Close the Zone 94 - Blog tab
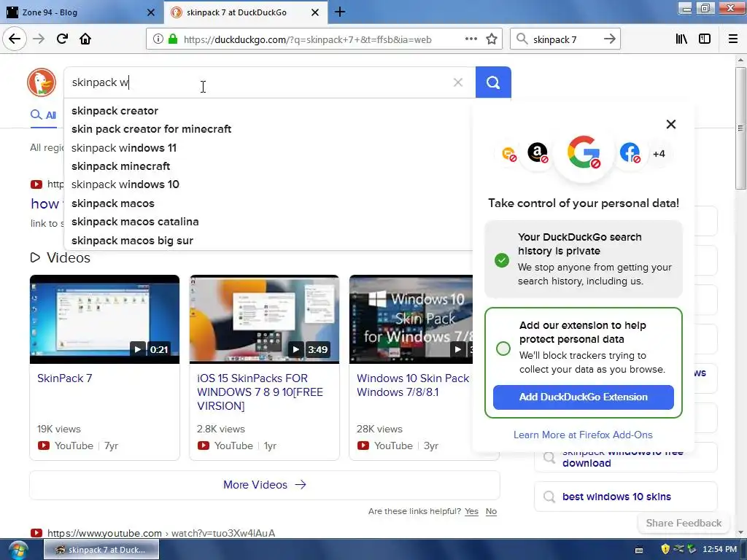Screen dimensions: 747x560 (150, 12)
